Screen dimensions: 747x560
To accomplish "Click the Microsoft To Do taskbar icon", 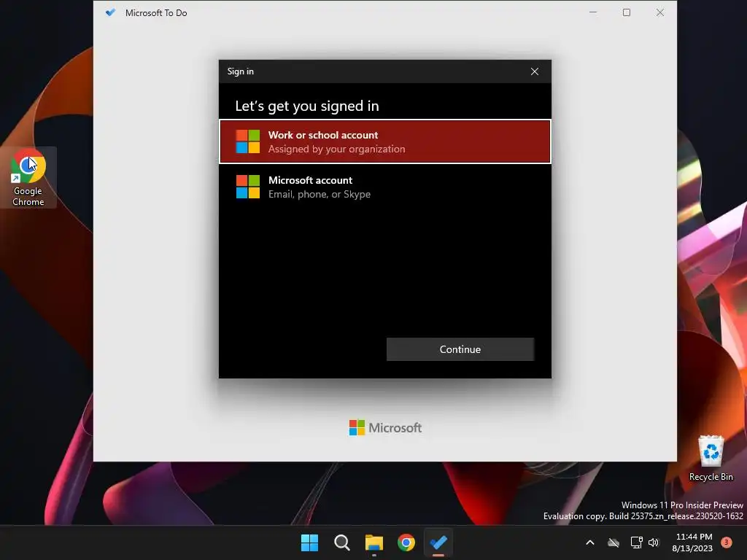I will pos(438,542).
